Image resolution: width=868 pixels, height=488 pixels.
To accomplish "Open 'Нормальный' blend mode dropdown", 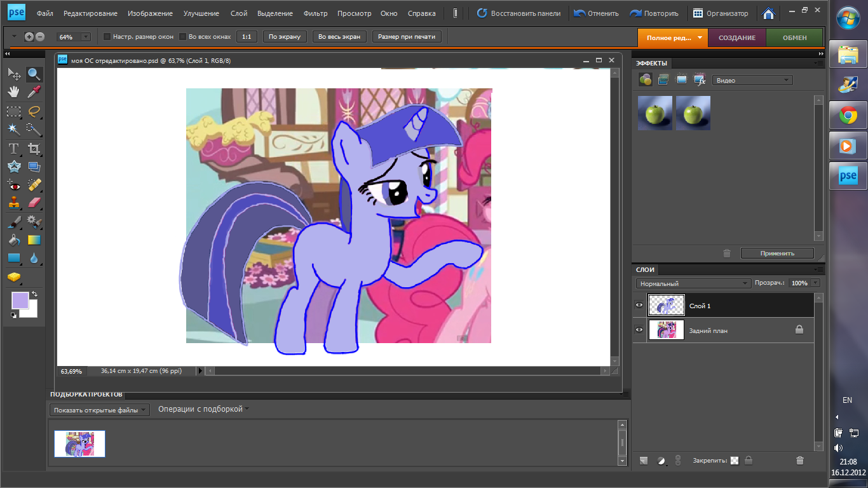I will (693, 283).
